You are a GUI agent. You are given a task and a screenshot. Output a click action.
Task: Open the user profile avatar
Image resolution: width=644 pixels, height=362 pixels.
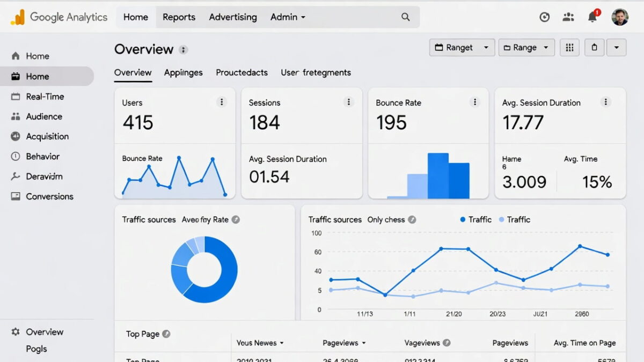[620, 17]
